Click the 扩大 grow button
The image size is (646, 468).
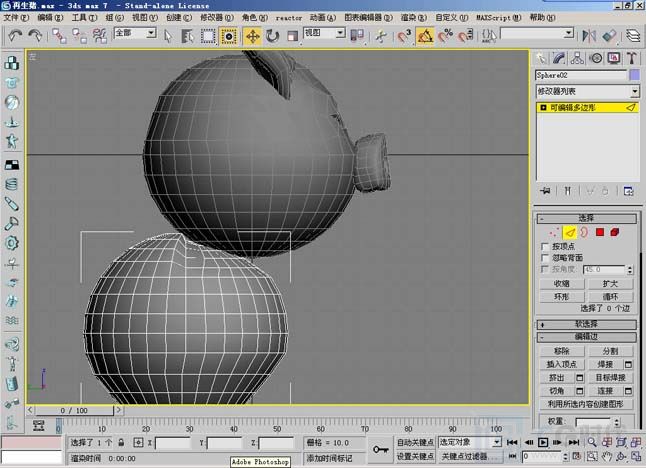[610, 283]
